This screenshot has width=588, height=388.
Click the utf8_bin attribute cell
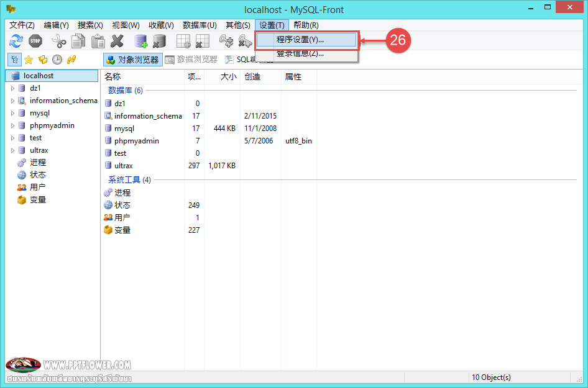pos(298,141)
